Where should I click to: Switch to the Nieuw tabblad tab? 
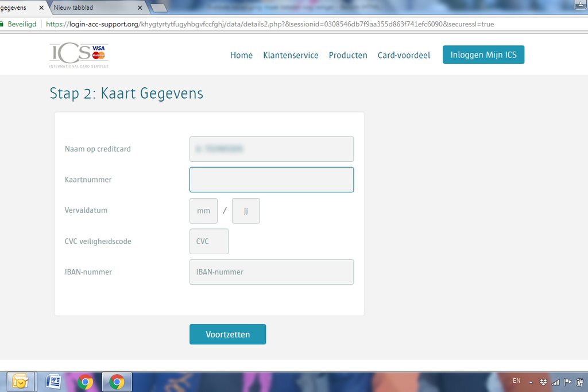tap(92, 8)
